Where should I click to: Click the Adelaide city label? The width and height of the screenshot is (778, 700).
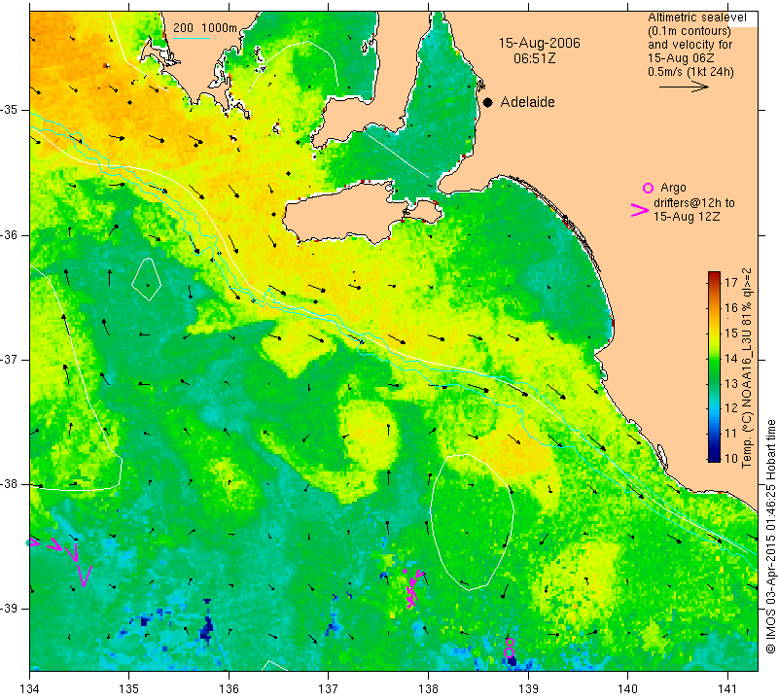coord(527,102)
